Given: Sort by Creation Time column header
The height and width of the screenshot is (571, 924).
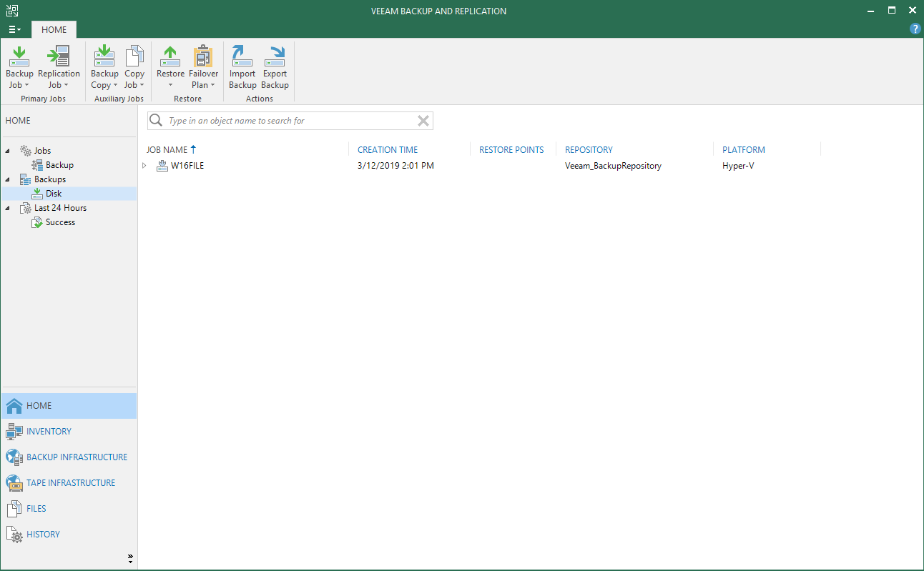Looking at the screenshot, I should pos(388,150).
